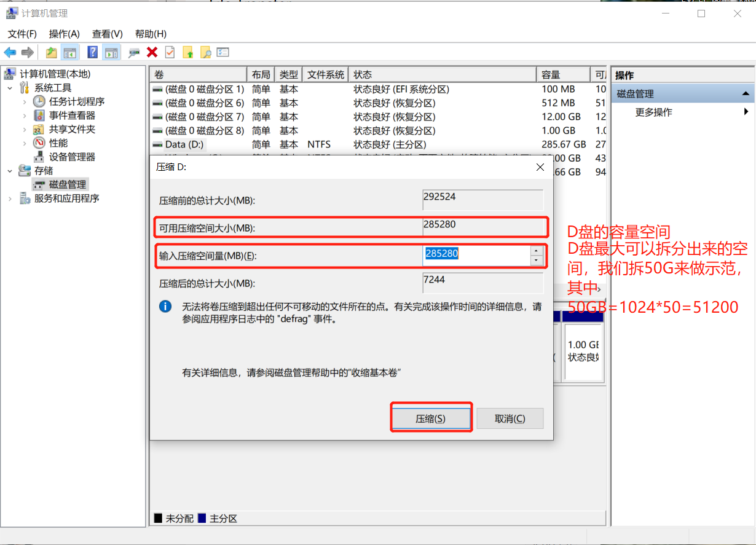756x545 pixels.
Task: Select the (磁盘 0 磁盘分区 6) volume row
Action: (x=378, y=103)
